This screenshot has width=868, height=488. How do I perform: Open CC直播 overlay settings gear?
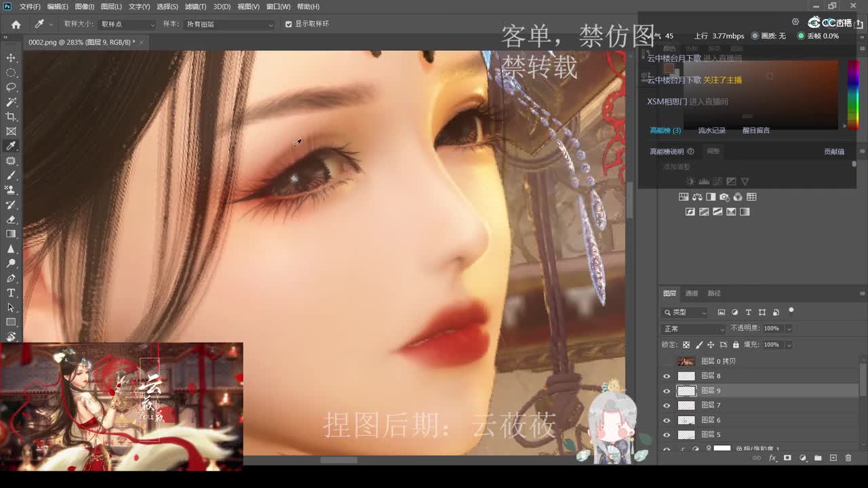click(x=795, y=22)
